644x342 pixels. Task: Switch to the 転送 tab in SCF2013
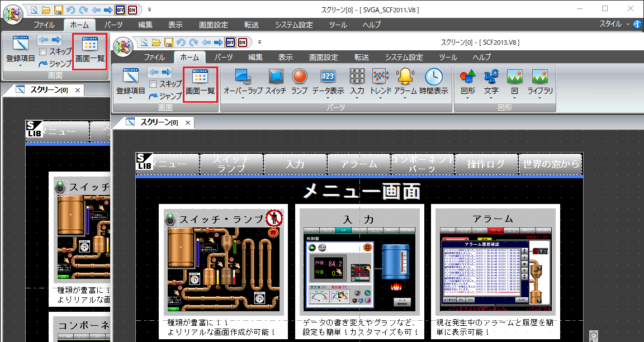361,57
